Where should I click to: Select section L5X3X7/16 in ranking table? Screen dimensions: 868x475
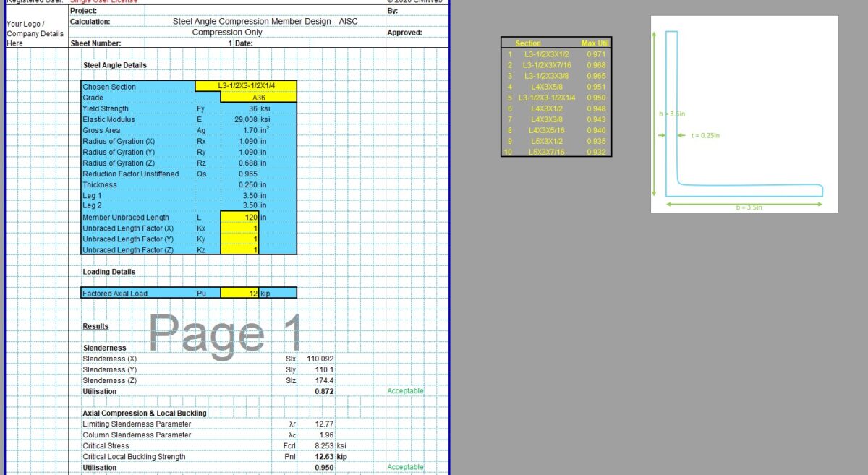point(547,152)
